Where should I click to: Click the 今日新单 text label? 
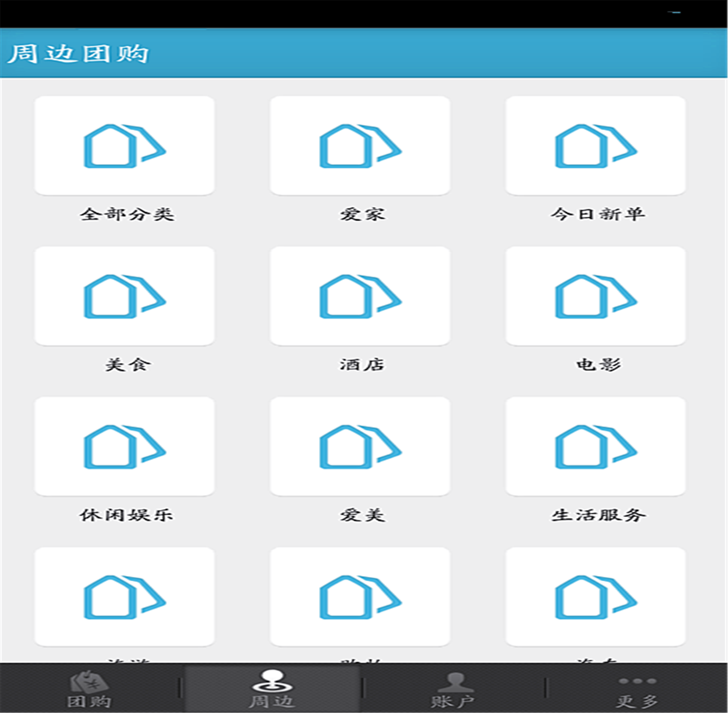(598, 214)
